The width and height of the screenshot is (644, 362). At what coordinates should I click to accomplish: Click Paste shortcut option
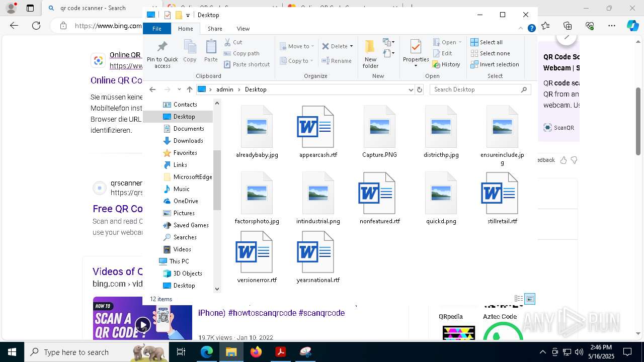click(247, 64)
